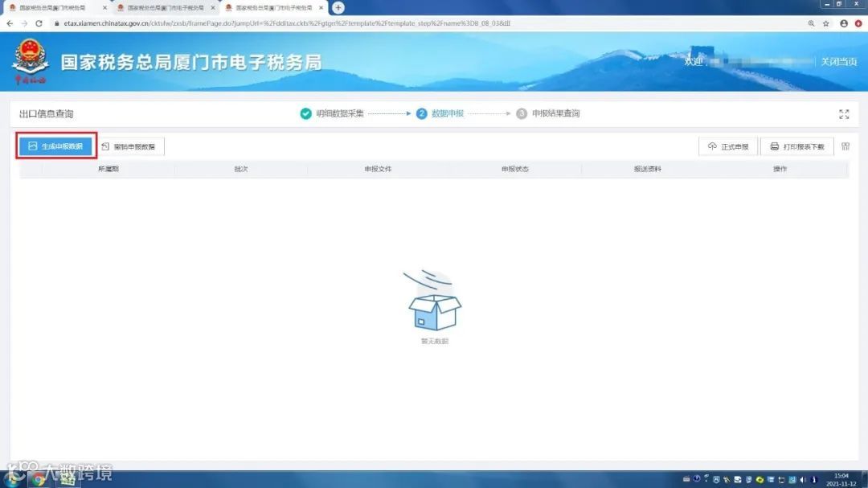Open the browser profile icon
Viewport: 868px width, 488px height.
tap(844, 23)
